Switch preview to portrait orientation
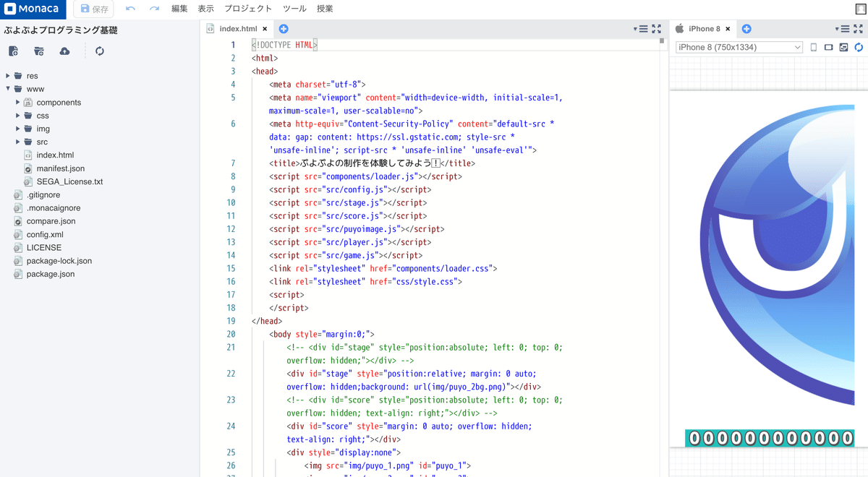Screen dimensions: 868x477 click(x=814, y=48)
